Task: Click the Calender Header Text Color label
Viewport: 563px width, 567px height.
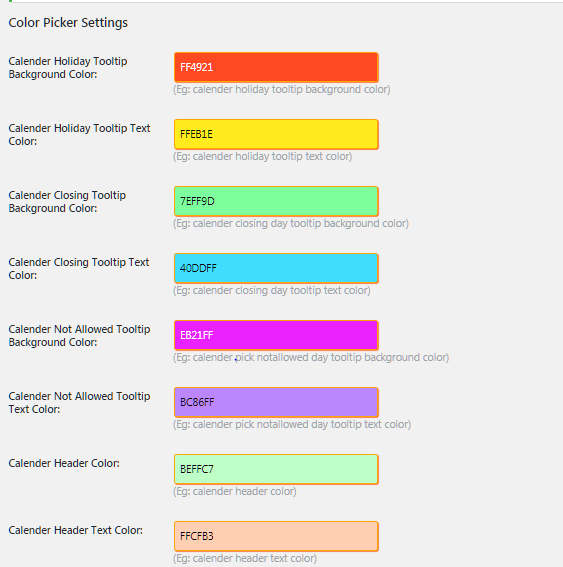Action: pyautogui.click(x=76, y=530)
